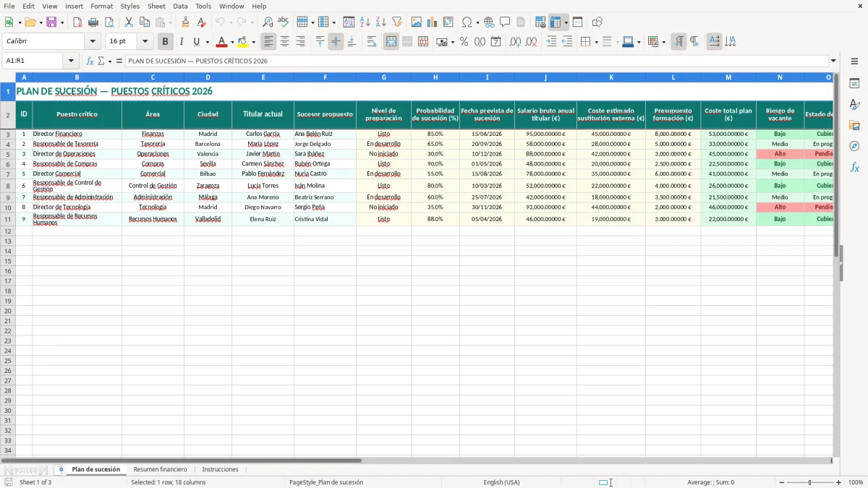Click English (USA) language in status bar

pos(501,482)
